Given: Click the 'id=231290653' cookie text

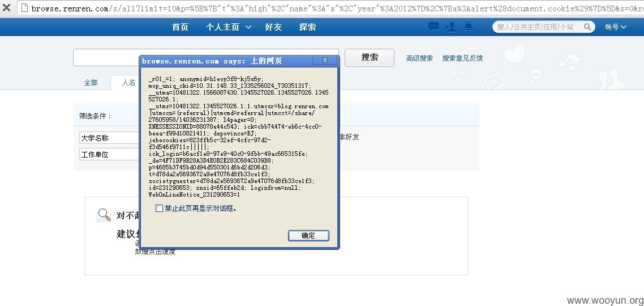Looking at the screenshot, I should [170, 188].
